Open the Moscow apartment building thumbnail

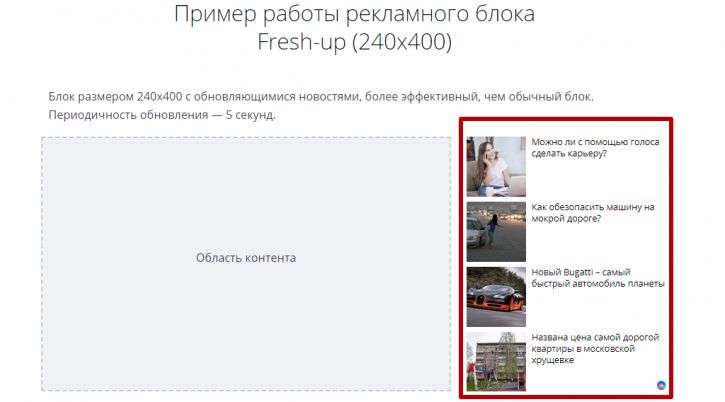tap(496, 362)
